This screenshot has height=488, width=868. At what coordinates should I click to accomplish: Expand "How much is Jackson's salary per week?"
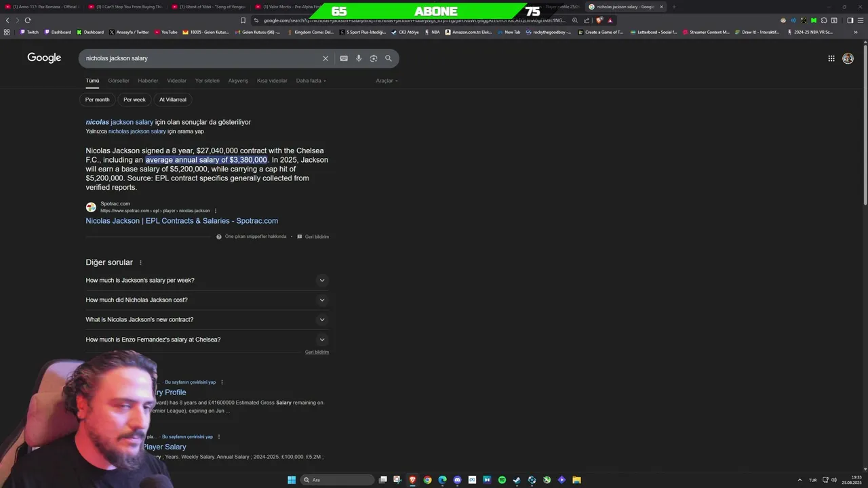207,280
